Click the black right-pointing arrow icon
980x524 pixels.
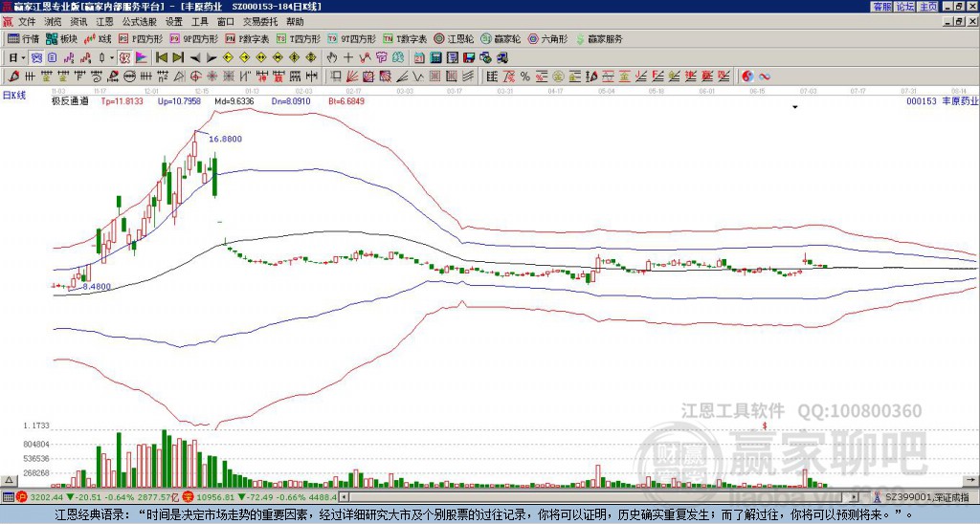point(212,58)
